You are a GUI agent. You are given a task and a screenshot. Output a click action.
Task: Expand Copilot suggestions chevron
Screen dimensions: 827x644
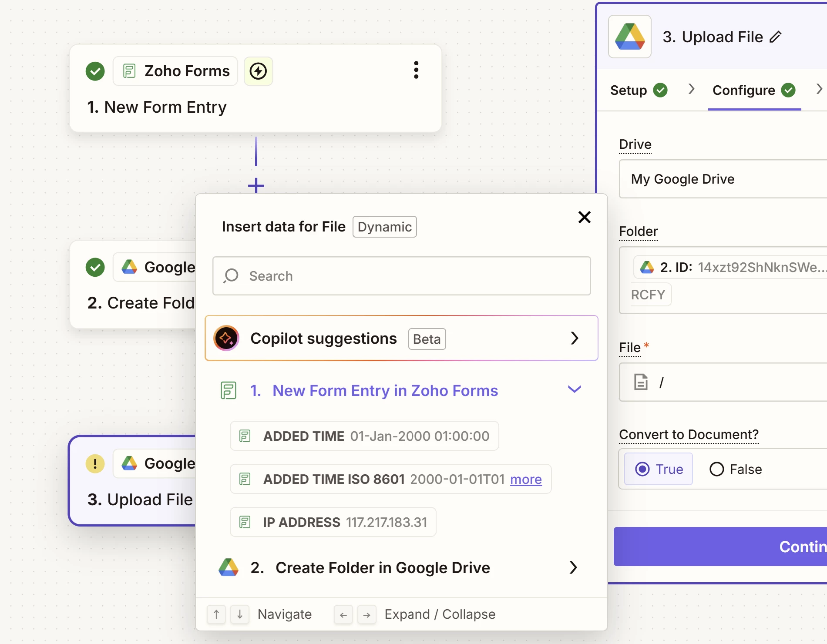click(575, 338)
